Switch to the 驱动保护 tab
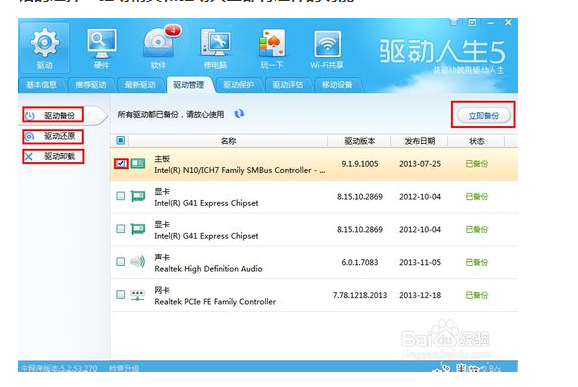This screenshot has height=387, width=578. 238,85
